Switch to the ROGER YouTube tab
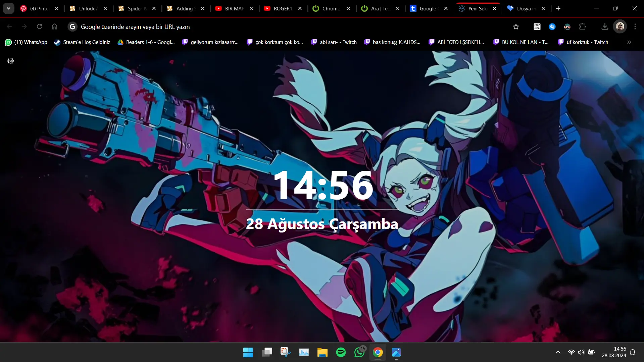The image size is (644, 362). [x=283, y=8]
